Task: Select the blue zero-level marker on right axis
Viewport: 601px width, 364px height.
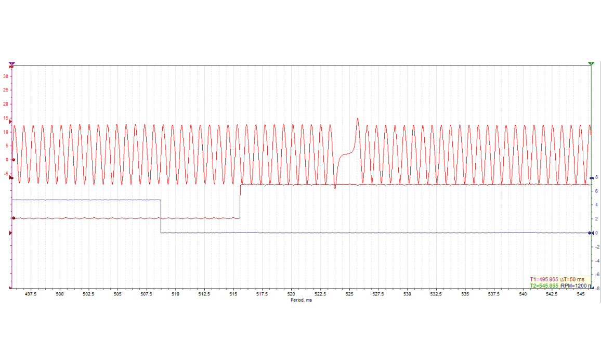Action: 591,233
